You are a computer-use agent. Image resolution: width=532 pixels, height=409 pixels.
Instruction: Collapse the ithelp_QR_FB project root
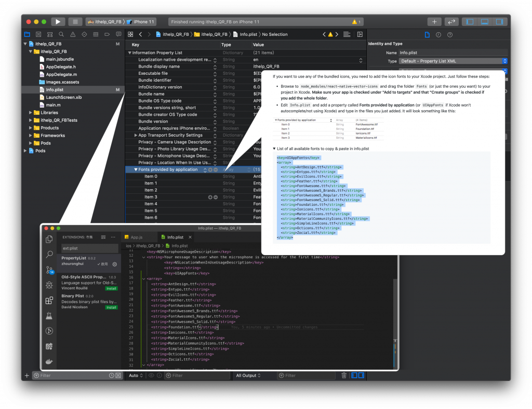25,44
